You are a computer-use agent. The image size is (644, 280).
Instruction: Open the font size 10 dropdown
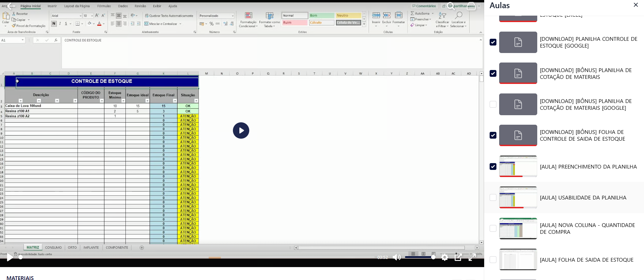click(92, 16)
